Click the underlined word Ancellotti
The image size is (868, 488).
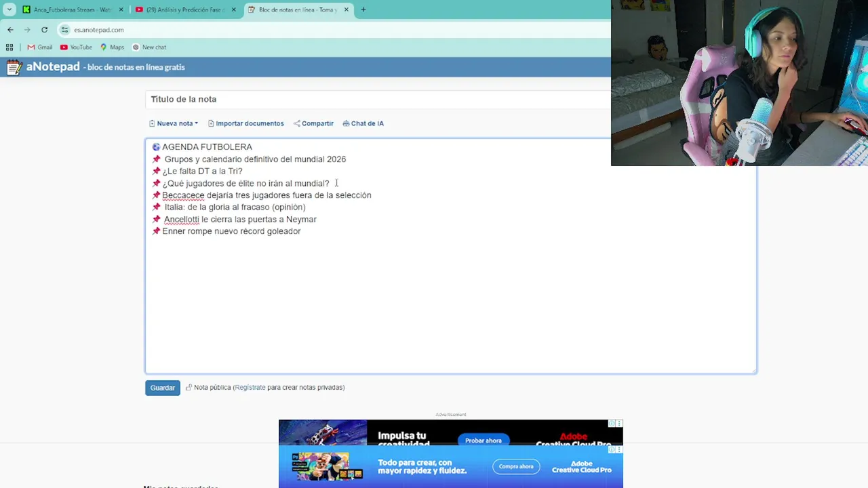182,220
